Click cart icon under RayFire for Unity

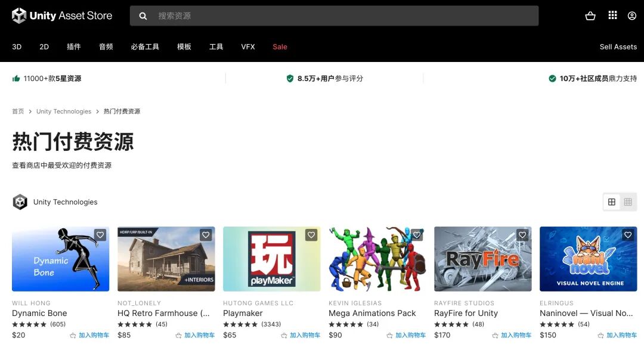click(495, 336)
